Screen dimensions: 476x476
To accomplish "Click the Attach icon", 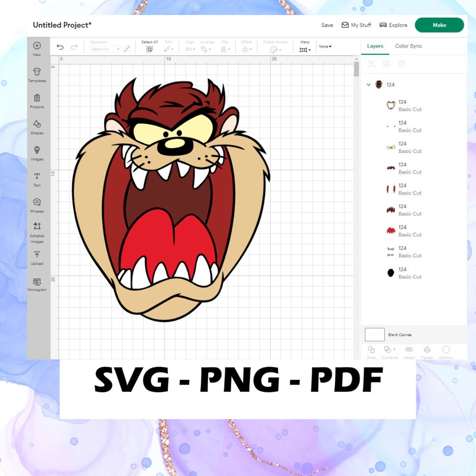I will [x=409, y=351].
